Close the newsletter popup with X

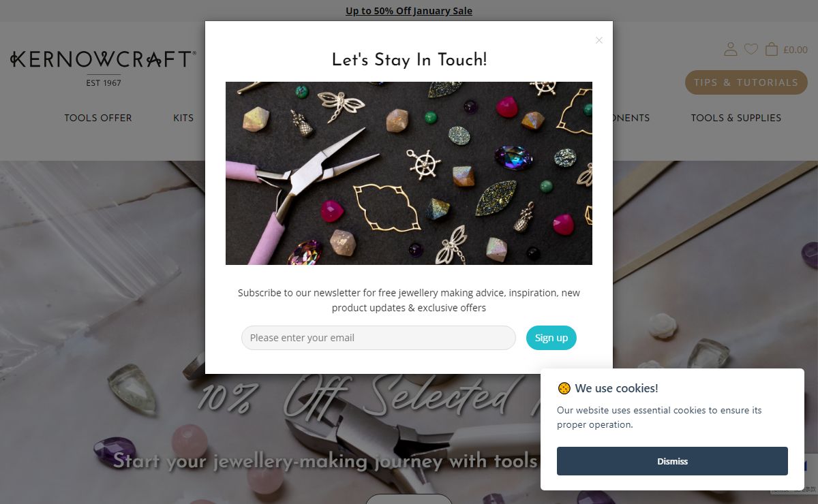(599, 40)
